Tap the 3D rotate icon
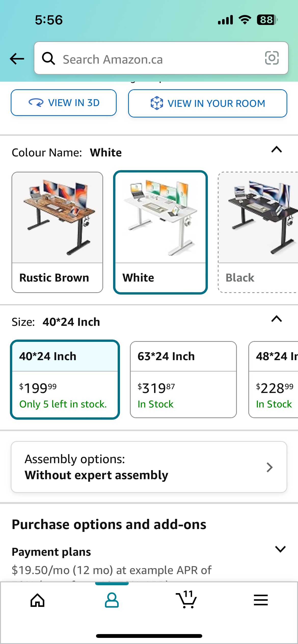Viewport: 298px width, 644px height. 36,103
